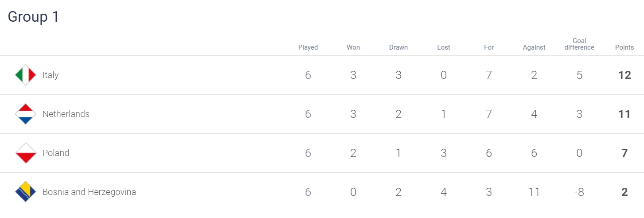Viewport: 644px width, 218px height.
Task: Click Bosnia's -8 goal difference value
Action: coord(579,192)
